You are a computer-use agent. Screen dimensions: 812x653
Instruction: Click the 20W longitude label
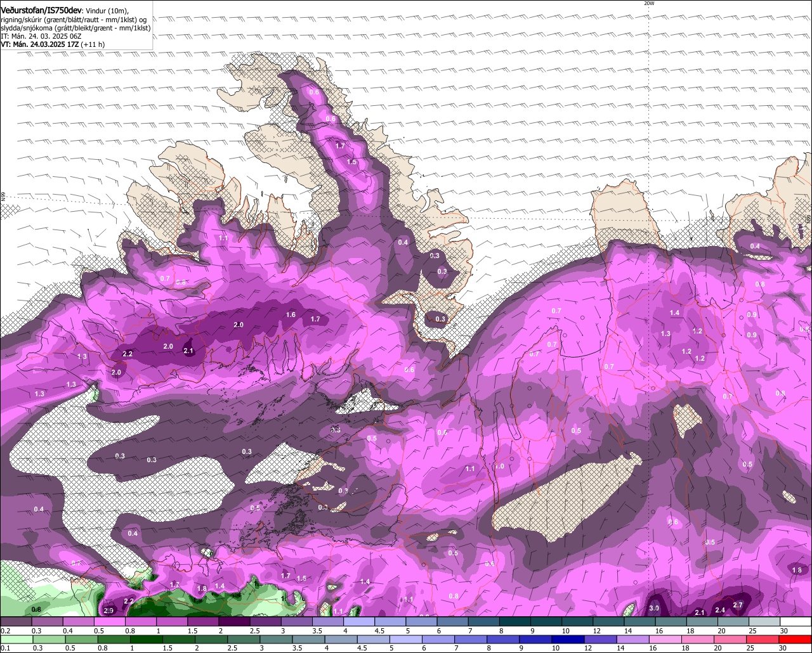click(x=648, y=3)
